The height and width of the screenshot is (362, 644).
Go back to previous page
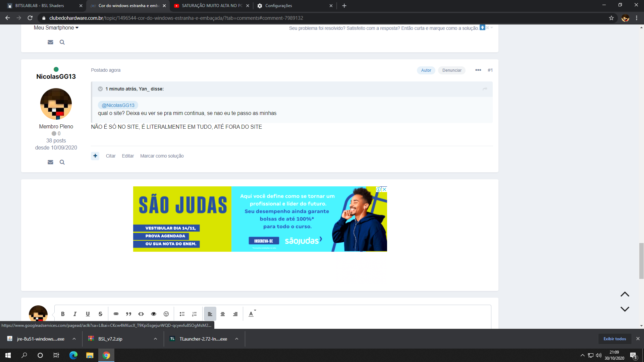click(x=7, y=18)
